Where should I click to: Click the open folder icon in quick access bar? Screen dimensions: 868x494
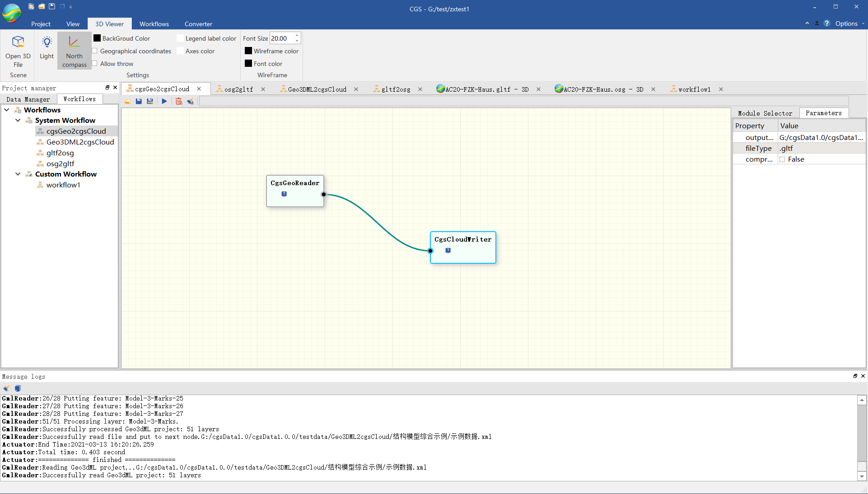pos(42,6)
